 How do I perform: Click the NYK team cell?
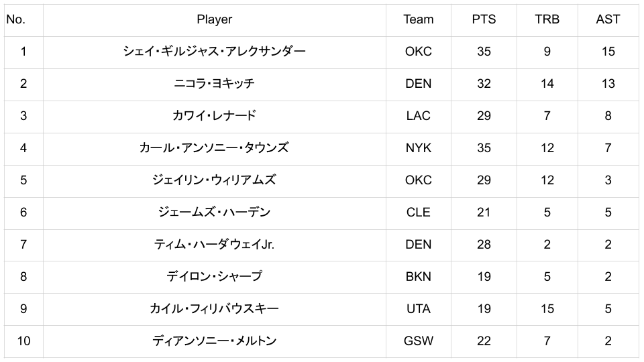pyautogui.click(x=418, y=148)
